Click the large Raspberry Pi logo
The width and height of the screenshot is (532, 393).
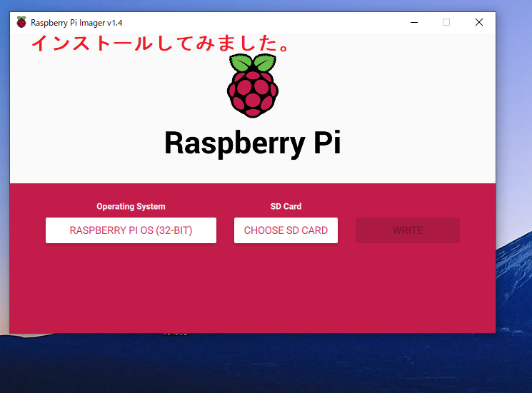pos(253,86)
